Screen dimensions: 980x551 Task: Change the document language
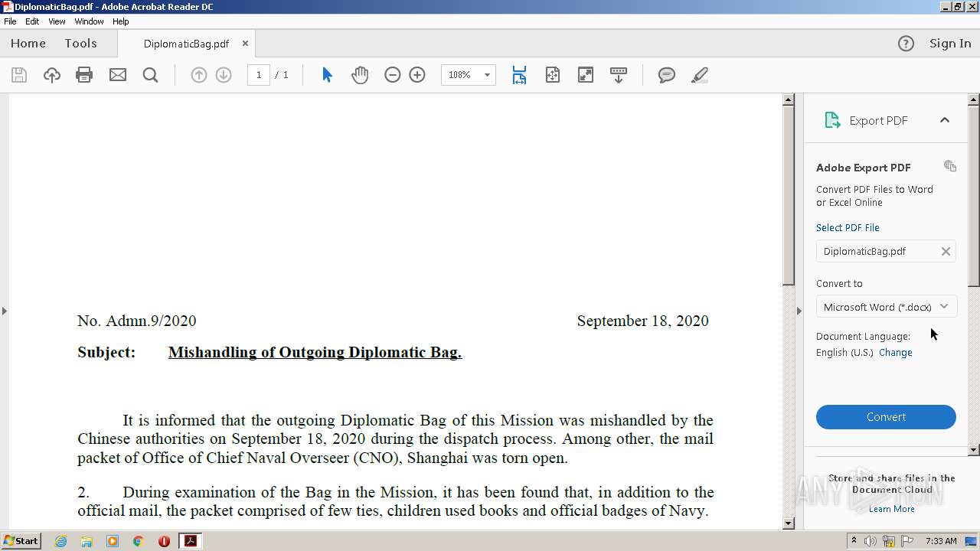pyautogui.click(x=896, y=353)
